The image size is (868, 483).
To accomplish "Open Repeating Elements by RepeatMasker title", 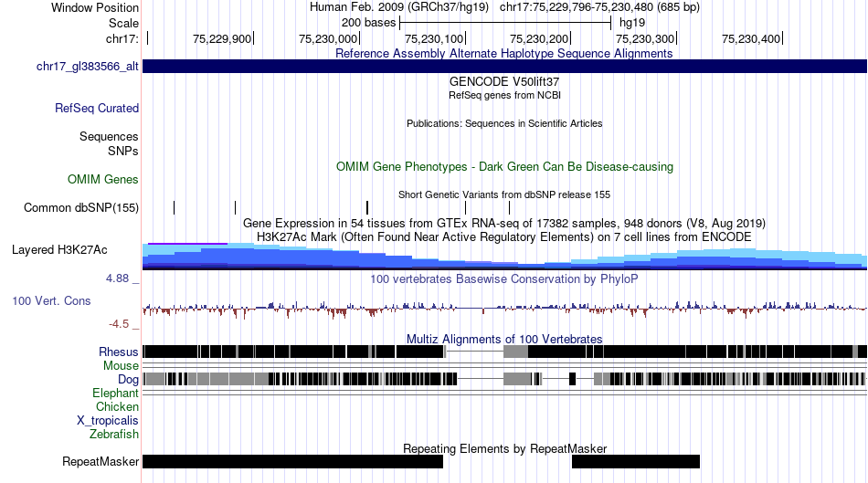I will coord(505,448).
